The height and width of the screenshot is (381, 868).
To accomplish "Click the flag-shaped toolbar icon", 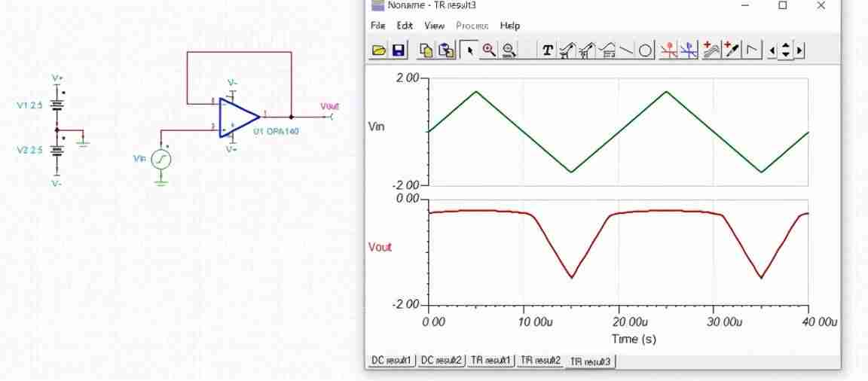I will (x=752, y=50).
